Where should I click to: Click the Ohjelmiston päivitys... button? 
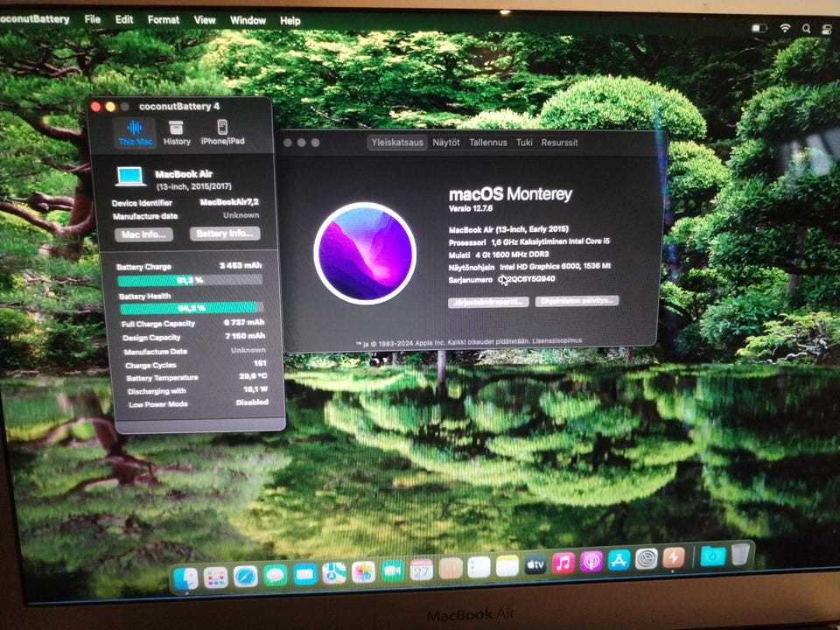click(x=577, y=300)
